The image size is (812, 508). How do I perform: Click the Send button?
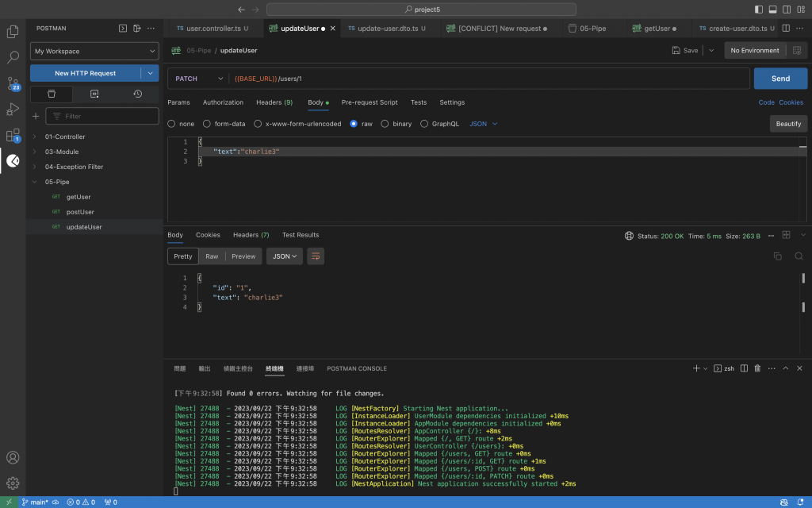point(780,79)
